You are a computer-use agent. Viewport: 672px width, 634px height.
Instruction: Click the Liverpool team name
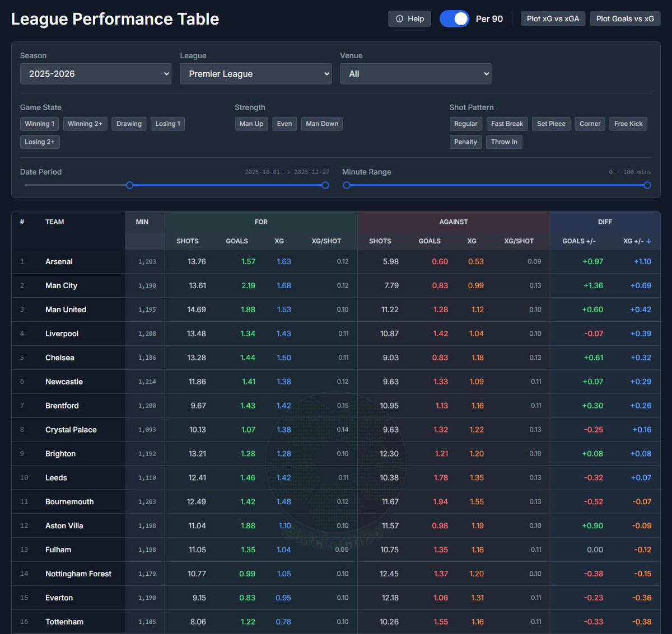tap(62, 334)
